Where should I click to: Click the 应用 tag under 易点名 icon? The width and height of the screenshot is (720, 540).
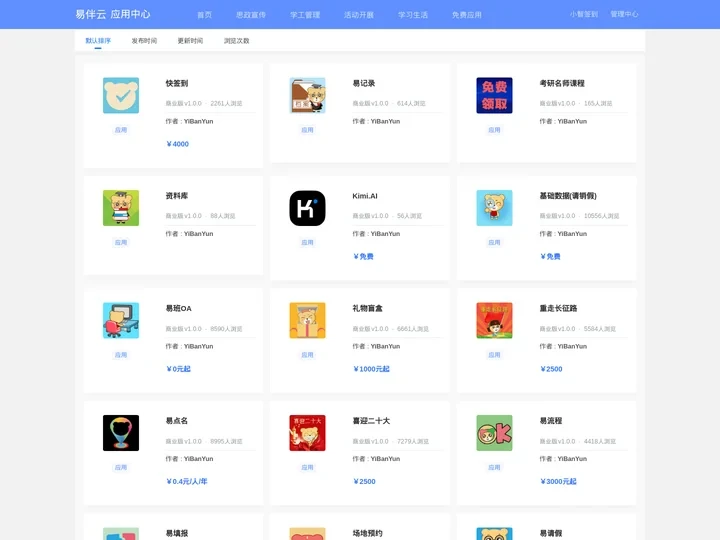121,467
